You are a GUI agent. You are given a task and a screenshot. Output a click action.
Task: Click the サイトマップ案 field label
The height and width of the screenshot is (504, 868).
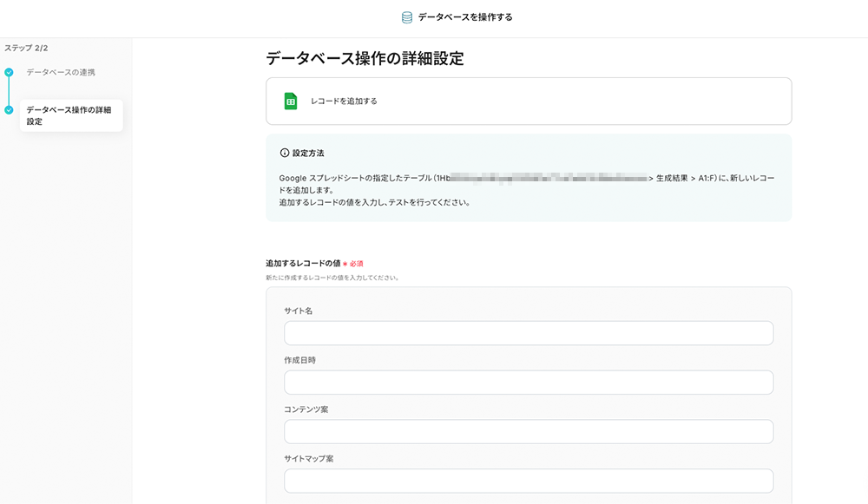308,458
